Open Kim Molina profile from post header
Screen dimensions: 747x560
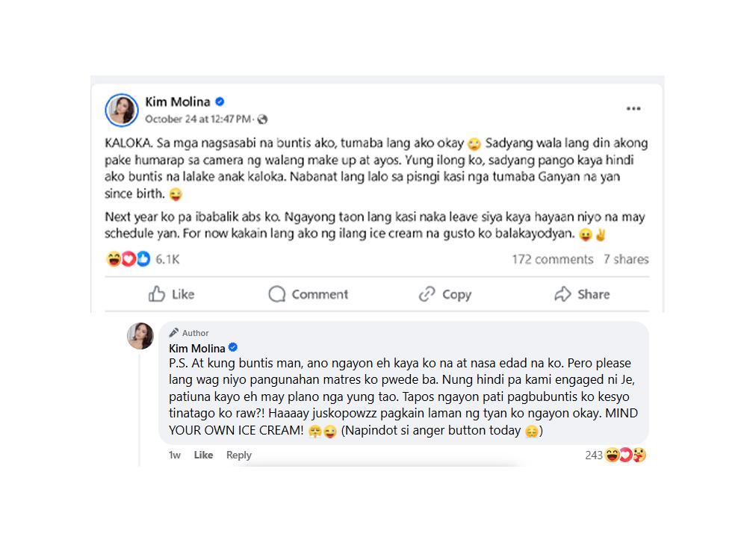[178, 102]
